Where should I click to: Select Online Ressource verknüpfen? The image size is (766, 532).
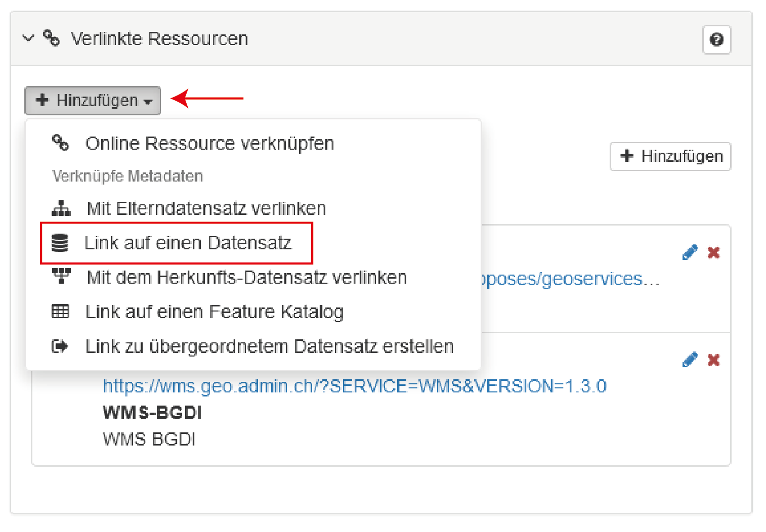[209, 144]
